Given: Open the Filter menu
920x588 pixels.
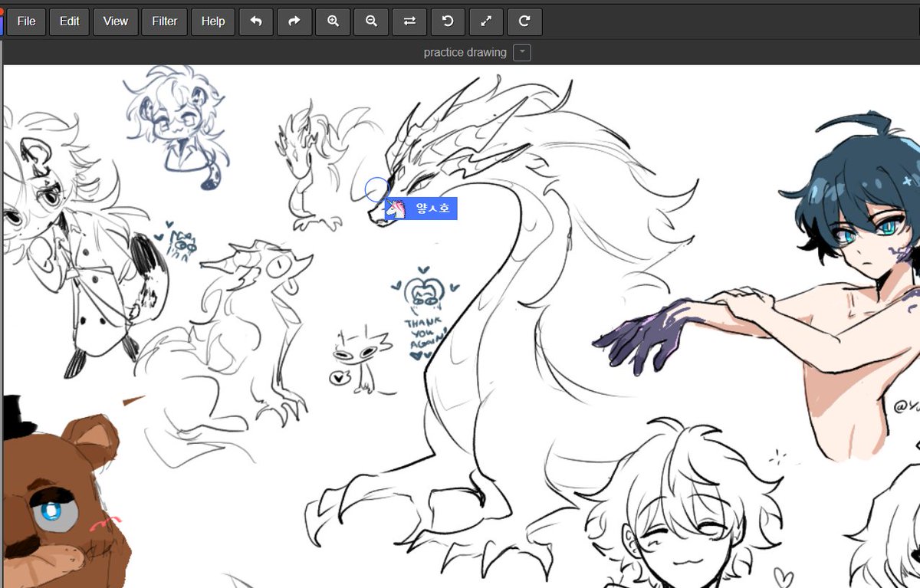Looking at the screenshot, I should [164, 21].
